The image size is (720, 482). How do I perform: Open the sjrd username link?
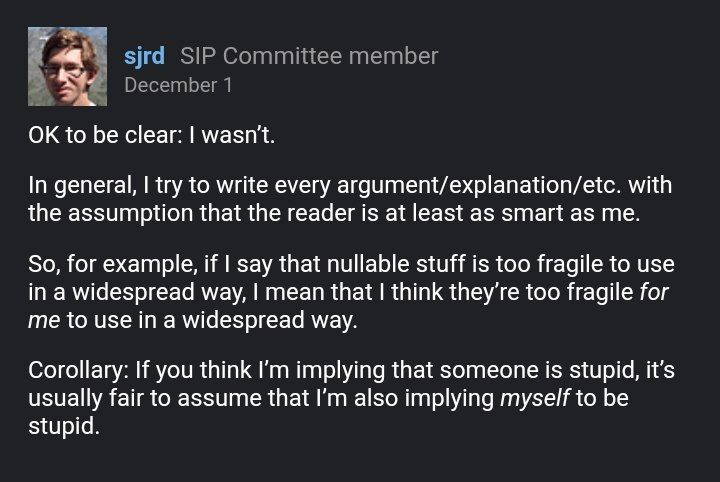(x=144, y=56)
